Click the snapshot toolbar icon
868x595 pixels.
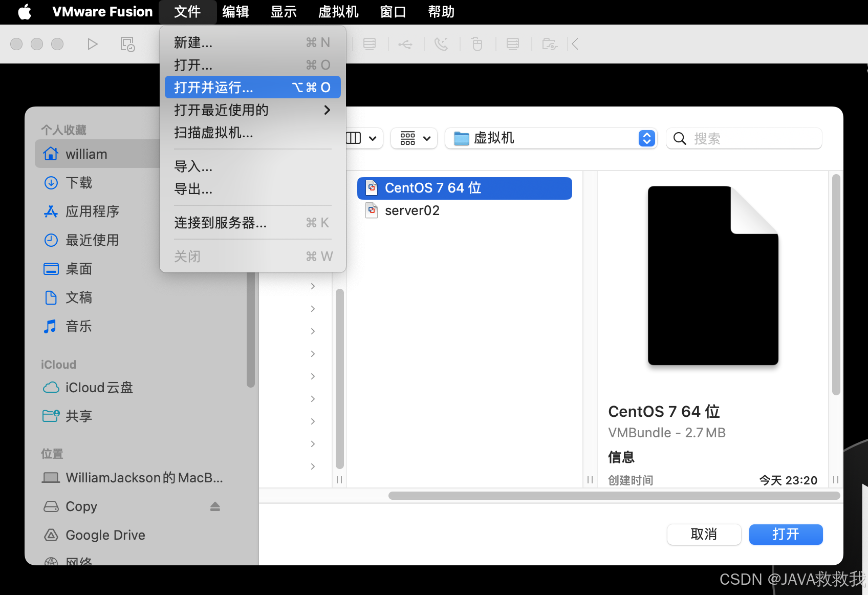[127, 44]
